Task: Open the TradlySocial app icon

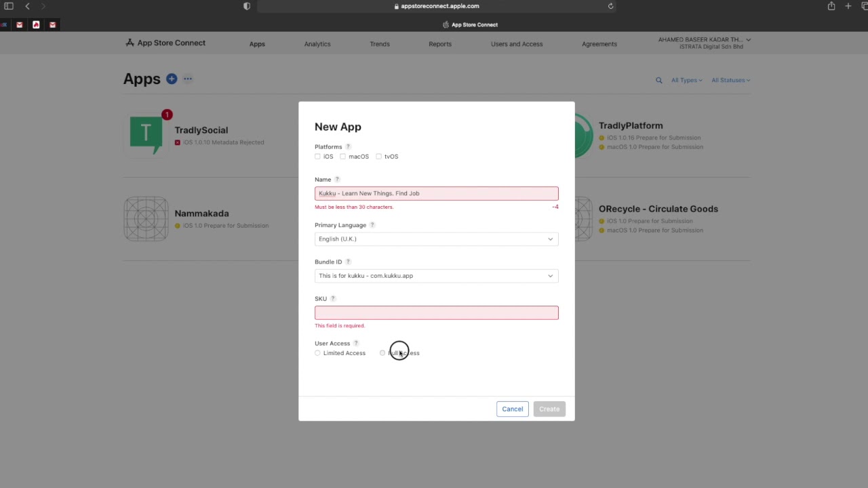Action: pyautogui.click(x=146, y=134)
